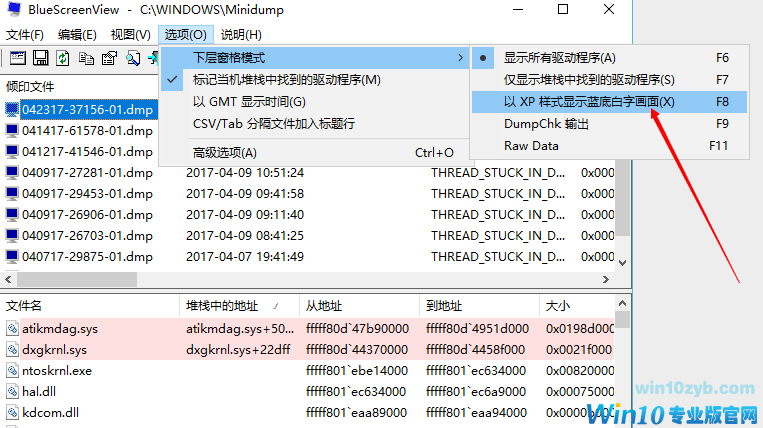The width and height of the screenshot is (763, 428).
Task: Click the horizontal scrollbar thumb in dump list
Action: pyautogui.click(x=77, y=279)
